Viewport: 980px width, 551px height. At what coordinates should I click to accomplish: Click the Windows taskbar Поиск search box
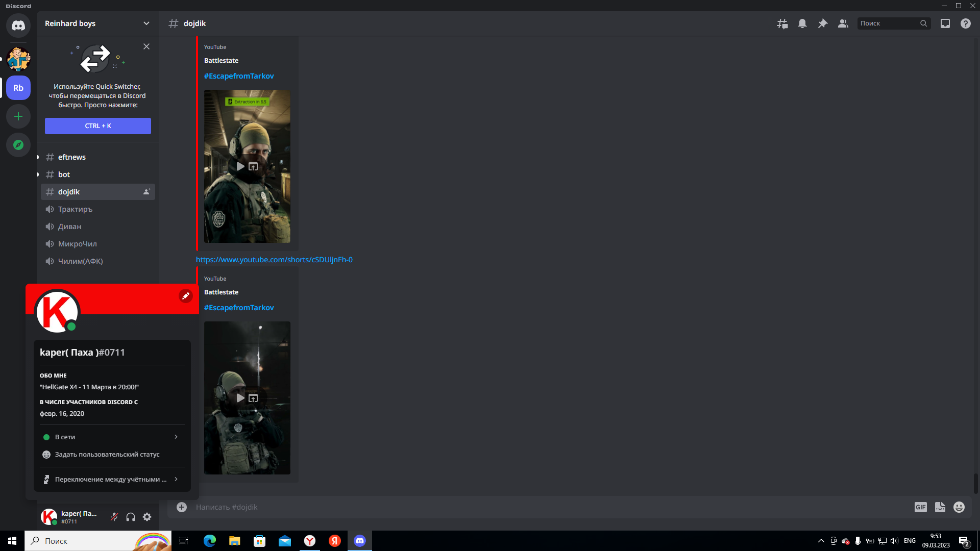(98, 541)
